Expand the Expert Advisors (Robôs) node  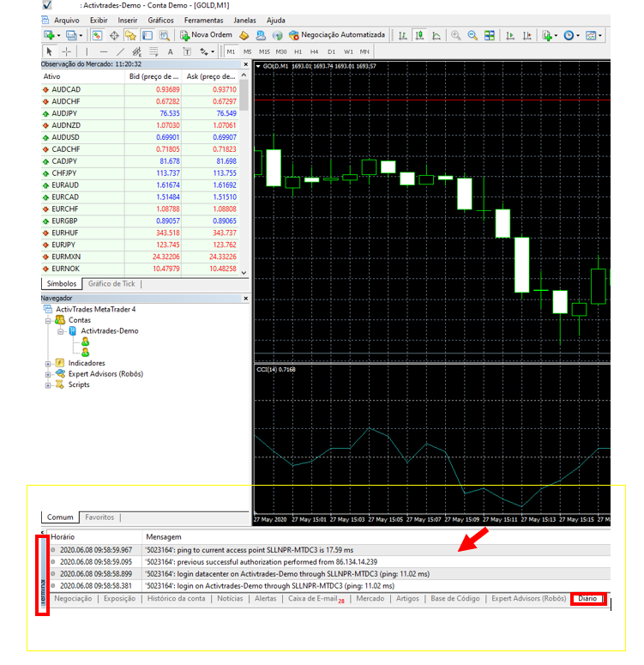pyautogui.click(x=48, y=374)
